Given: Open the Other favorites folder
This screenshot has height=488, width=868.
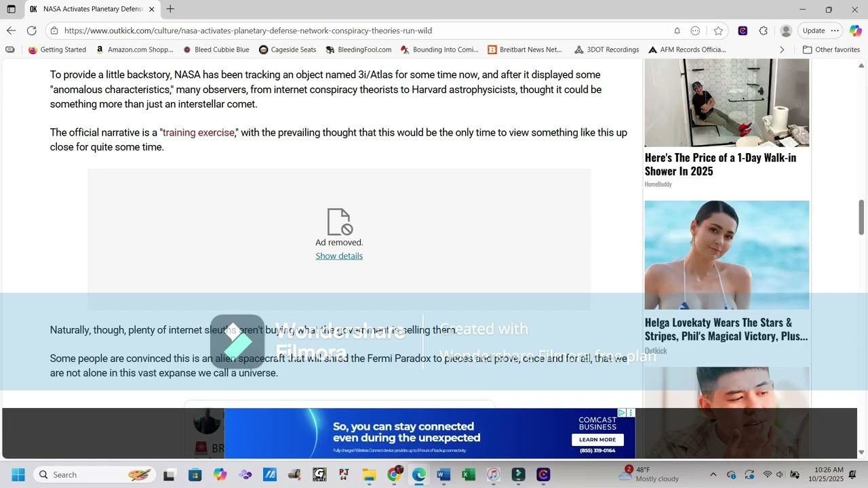Looking at the screenshot, I should tap(831, 49).
